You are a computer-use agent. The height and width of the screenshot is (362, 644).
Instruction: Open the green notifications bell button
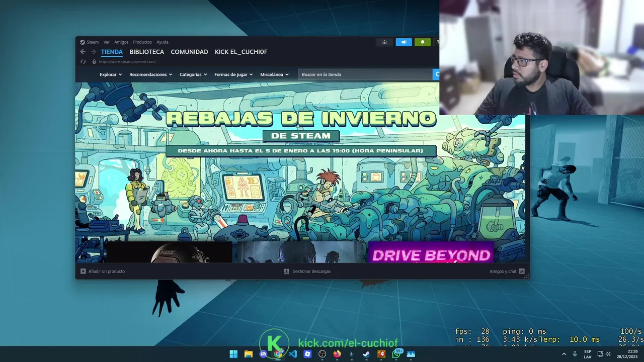[423, 42]
